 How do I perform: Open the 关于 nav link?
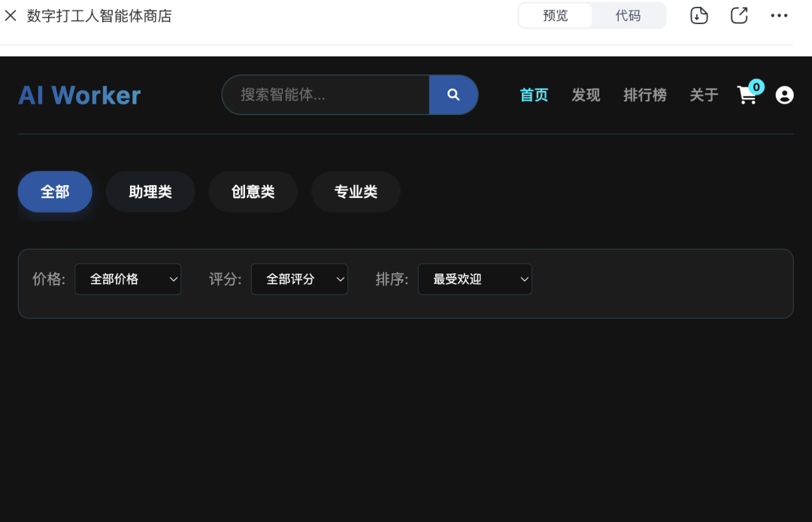704,95
